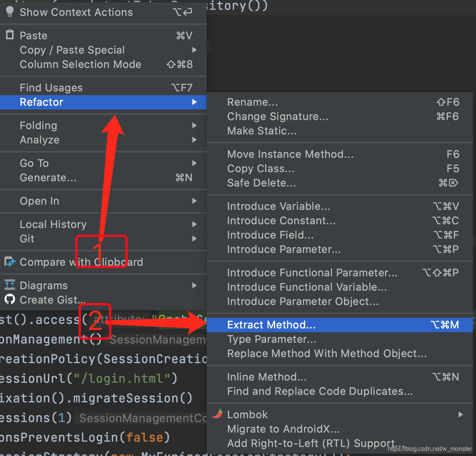Choose Generate... from the context menu
Image resolution: width=476 pixels, height=456 pixels.
tap(103, 177)
